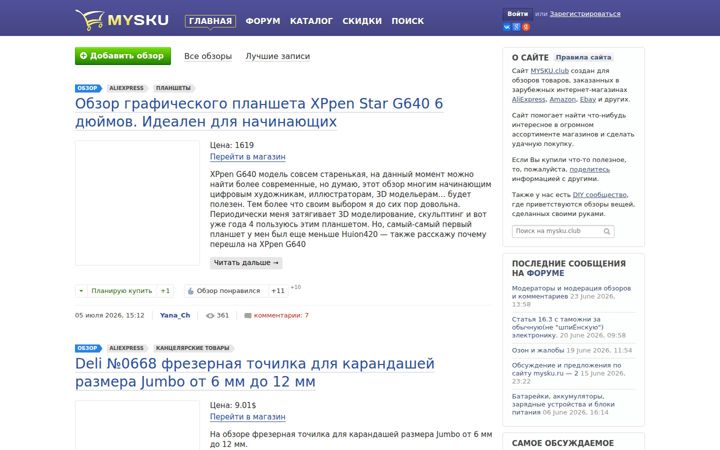Click the thumbs-up icon for XPpen review
The image size is (720, 450).
[190, 291]
